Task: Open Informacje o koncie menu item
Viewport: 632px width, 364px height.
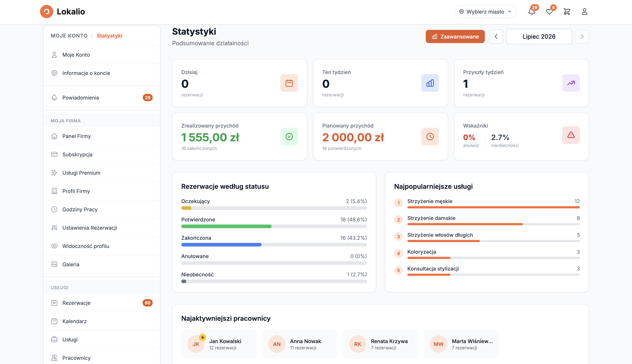Action: click(x=102, y=73)
